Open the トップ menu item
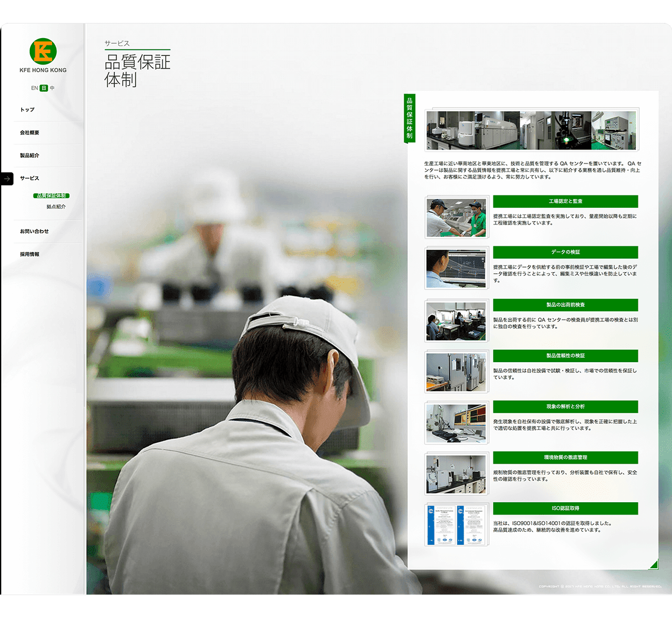This screenshot has height=622, width=672. click(27, 110)
